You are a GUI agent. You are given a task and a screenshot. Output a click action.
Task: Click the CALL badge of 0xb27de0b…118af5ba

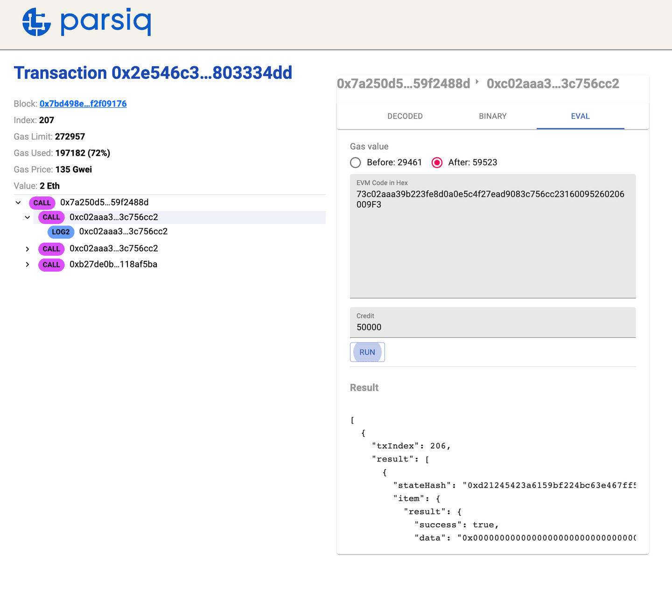coord(51,265)
